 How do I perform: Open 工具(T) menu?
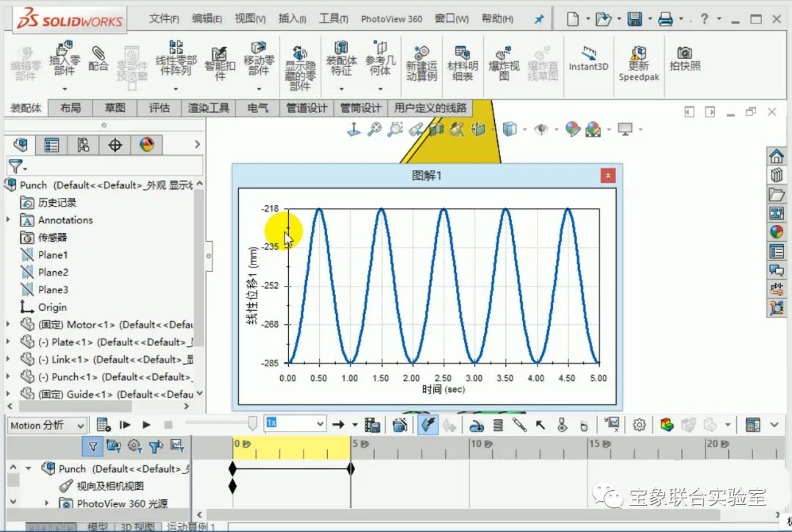pos(334,19)
